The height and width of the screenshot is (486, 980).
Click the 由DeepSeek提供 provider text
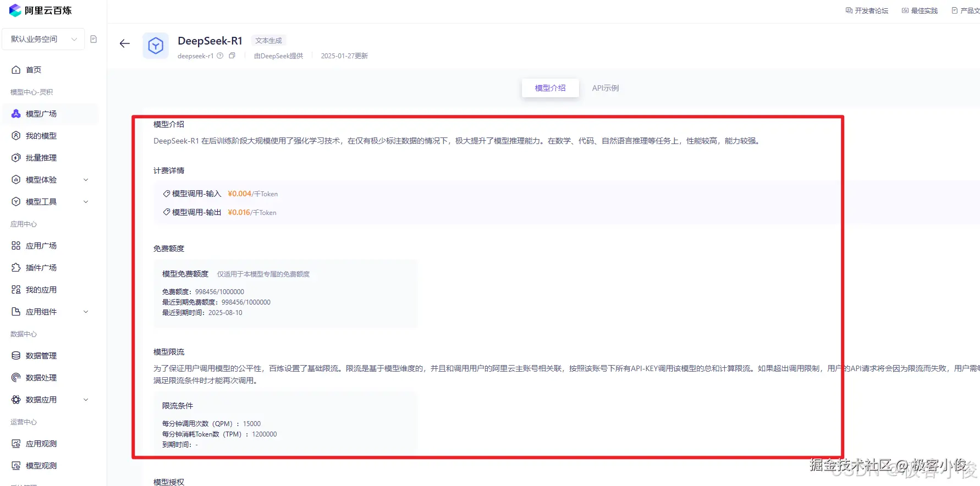coord(278,56)
